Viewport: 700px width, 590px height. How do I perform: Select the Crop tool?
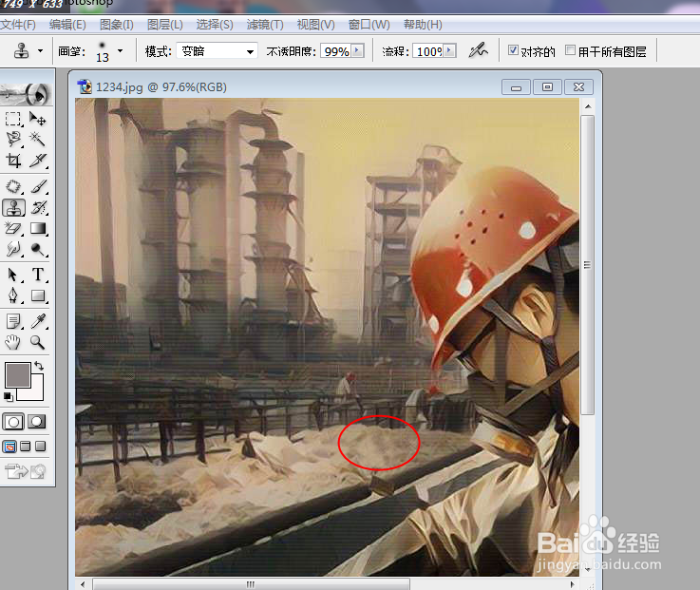13,160
